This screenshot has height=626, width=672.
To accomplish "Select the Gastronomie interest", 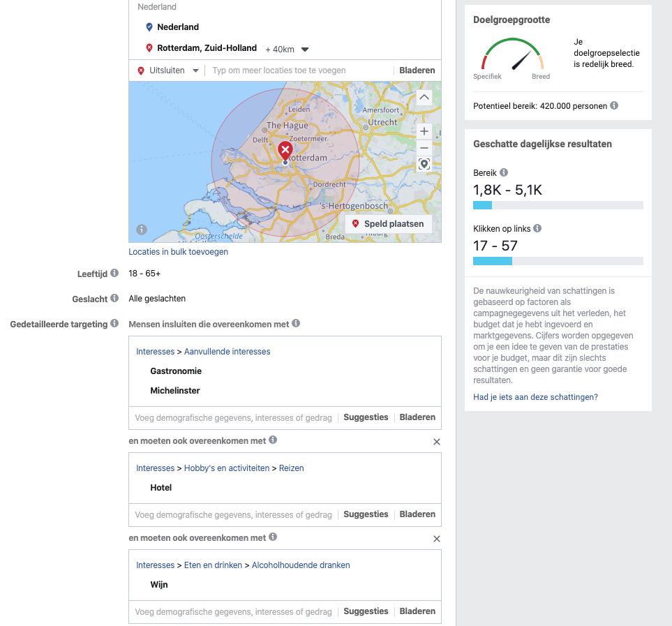I will (176, 371).
